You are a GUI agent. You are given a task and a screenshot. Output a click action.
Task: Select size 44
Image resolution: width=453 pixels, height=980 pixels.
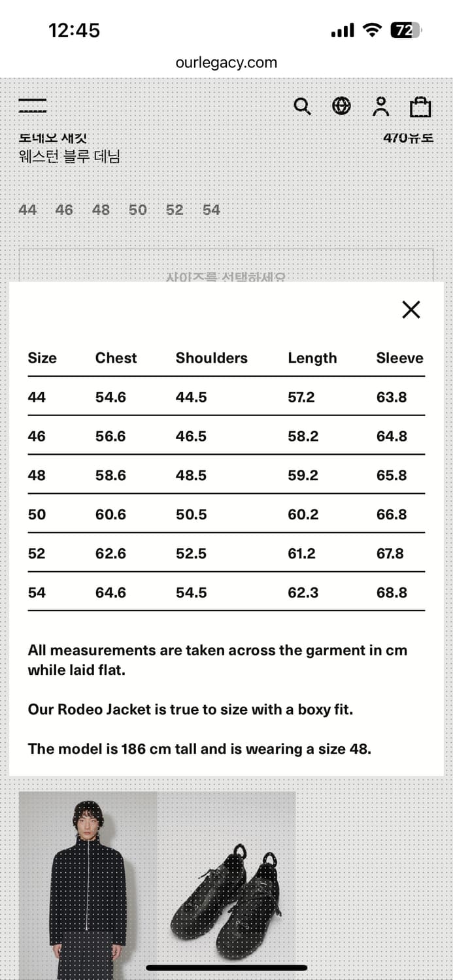coord(27,210)
